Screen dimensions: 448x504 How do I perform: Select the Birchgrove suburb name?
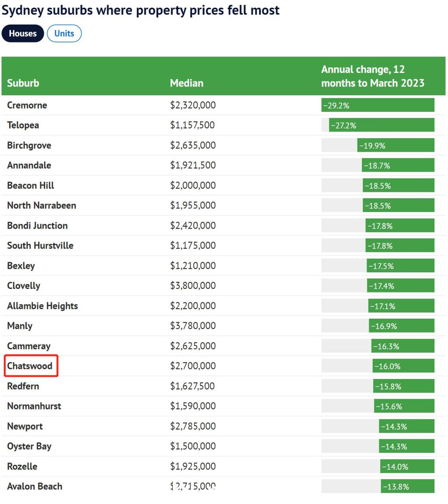pos(29,145)
